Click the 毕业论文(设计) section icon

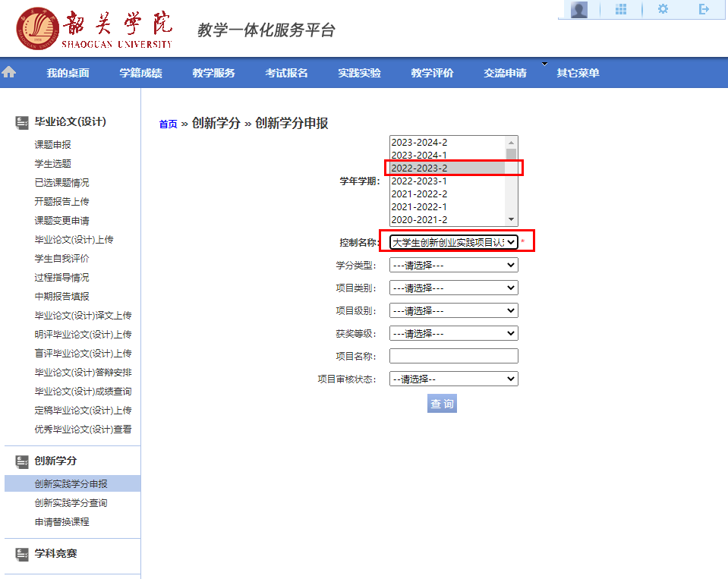click(22, 122)
